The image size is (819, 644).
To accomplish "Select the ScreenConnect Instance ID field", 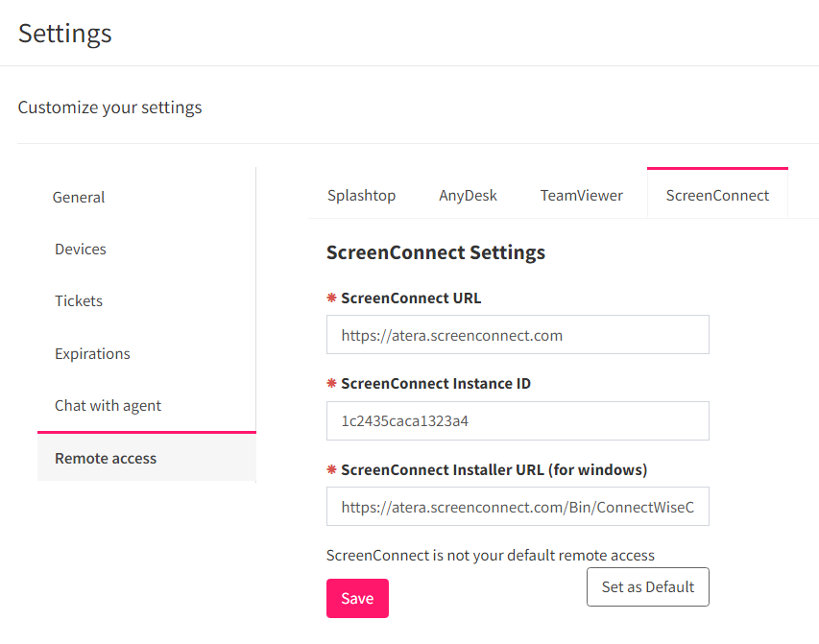I will pyautogui.click(x=518, y=420).
